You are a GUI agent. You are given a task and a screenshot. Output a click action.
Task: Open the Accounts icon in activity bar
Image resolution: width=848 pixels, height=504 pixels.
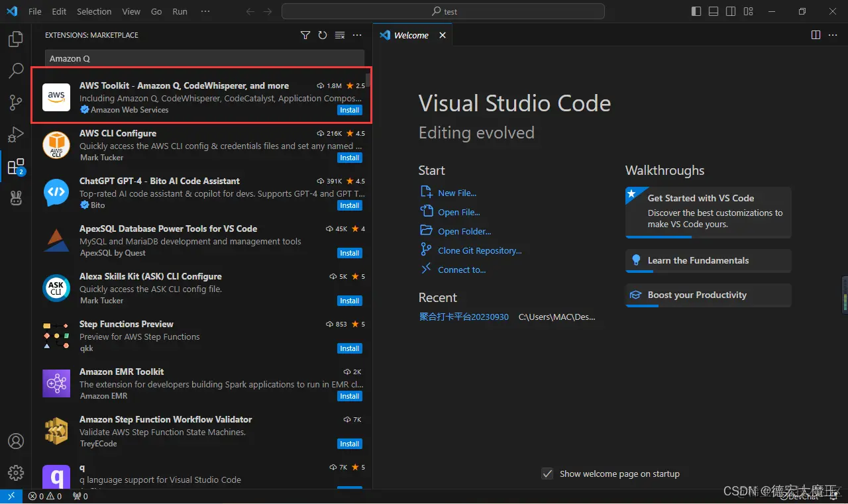[x=16, y=441]
